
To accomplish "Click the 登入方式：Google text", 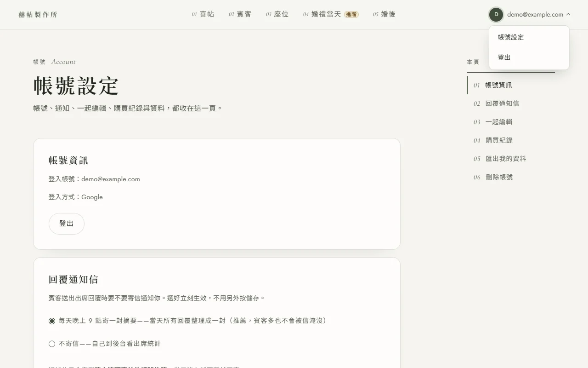I will coord(76,197).
